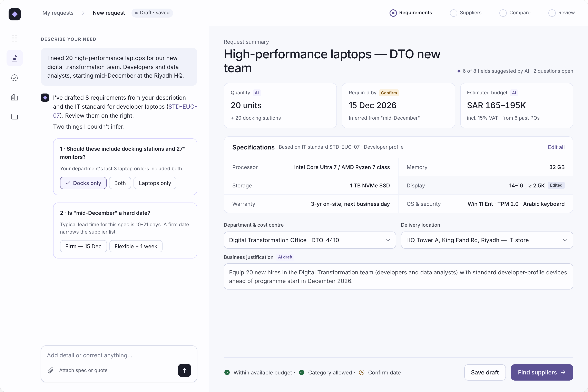Go to the Review step
588x392 pixels.
(561, 13)
